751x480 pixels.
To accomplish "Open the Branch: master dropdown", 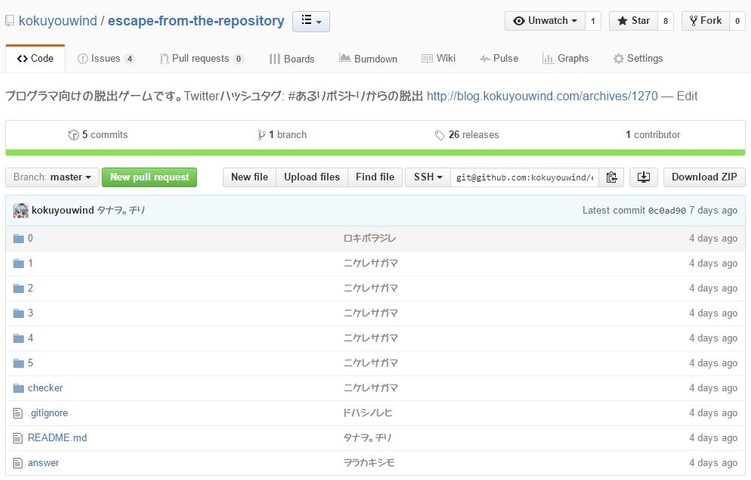I will point(52,177).
